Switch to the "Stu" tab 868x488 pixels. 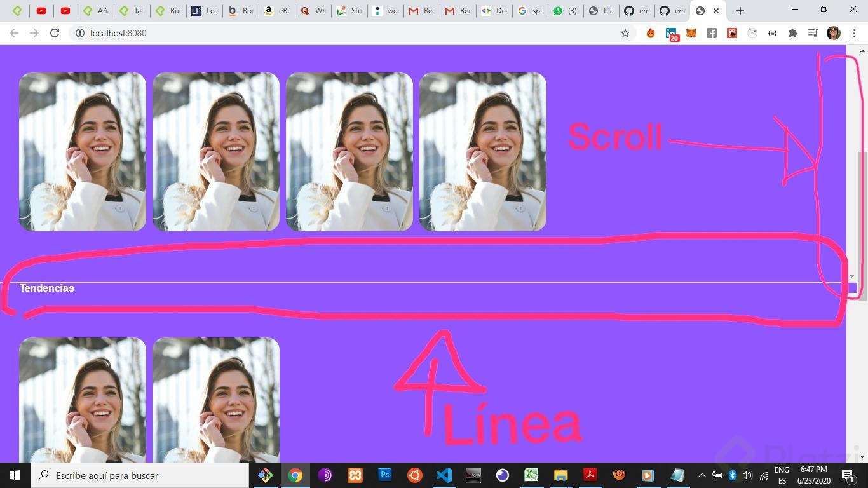(349, 11)
